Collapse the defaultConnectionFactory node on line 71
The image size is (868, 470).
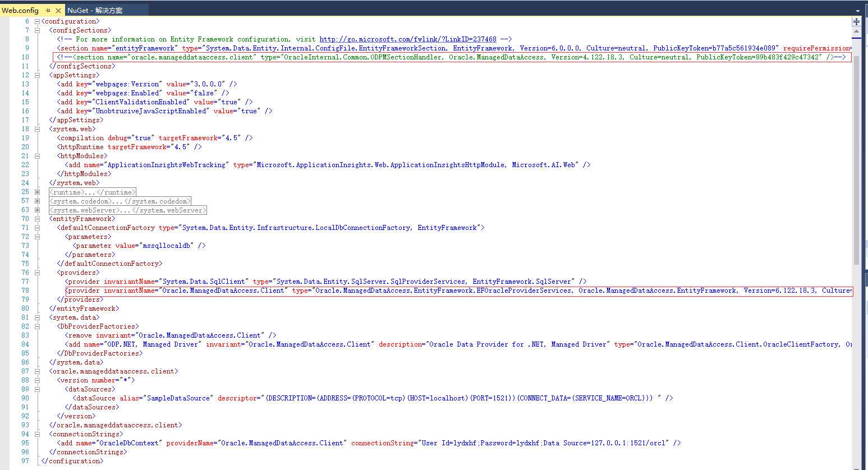click(37, 228)
